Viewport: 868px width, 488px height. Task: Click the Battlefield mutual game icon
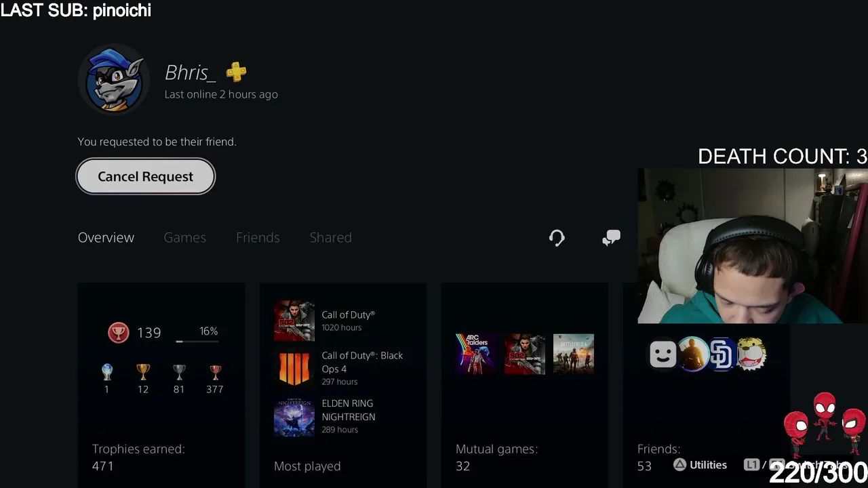[574, 354]
